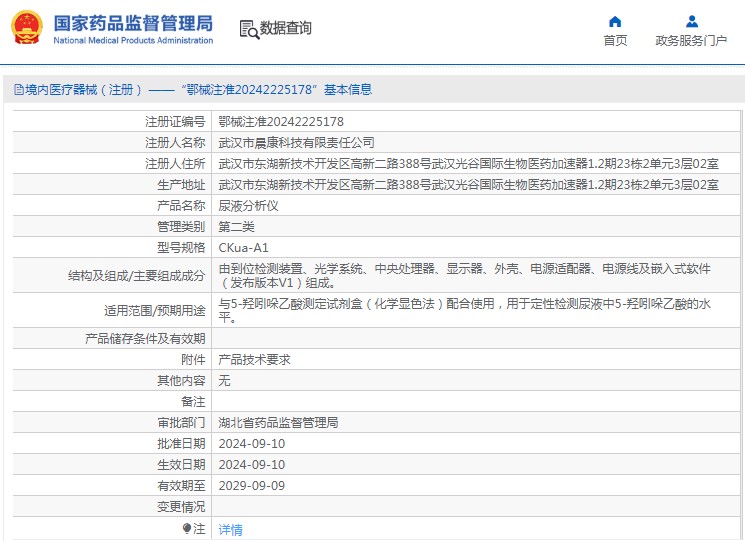Click the 首页 house icon

tap(615, 21)
